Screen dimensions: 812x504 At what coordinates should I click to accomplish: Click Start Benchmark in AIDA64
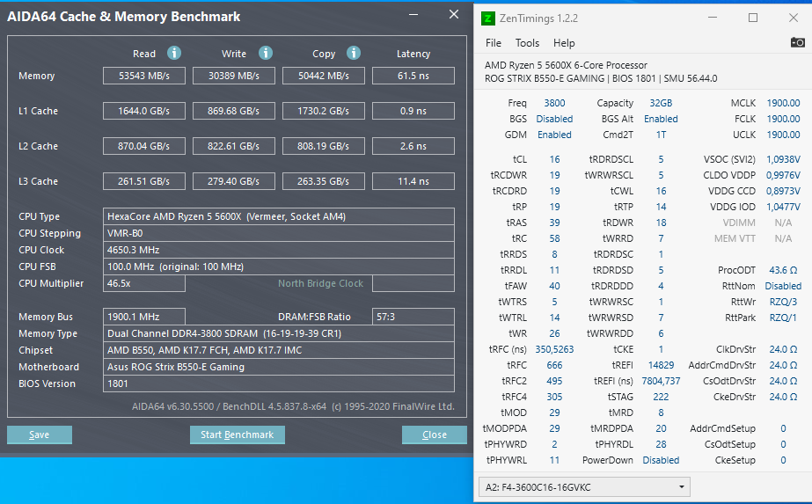tap(238, 435)
